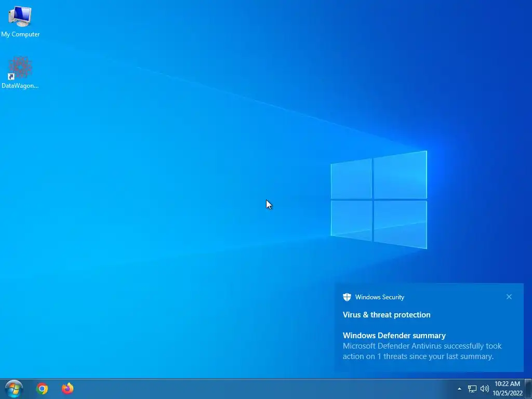This screenshot has width=532, height=399.
Task: Click the Windows Security shield icon
Action: pyautogui.click(x=347, y=297)
